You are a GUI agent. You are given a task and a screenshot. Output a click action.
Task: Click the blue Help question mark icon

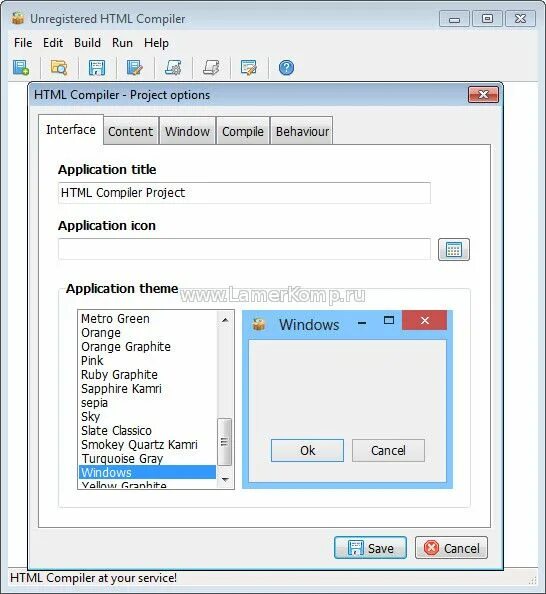286,68
